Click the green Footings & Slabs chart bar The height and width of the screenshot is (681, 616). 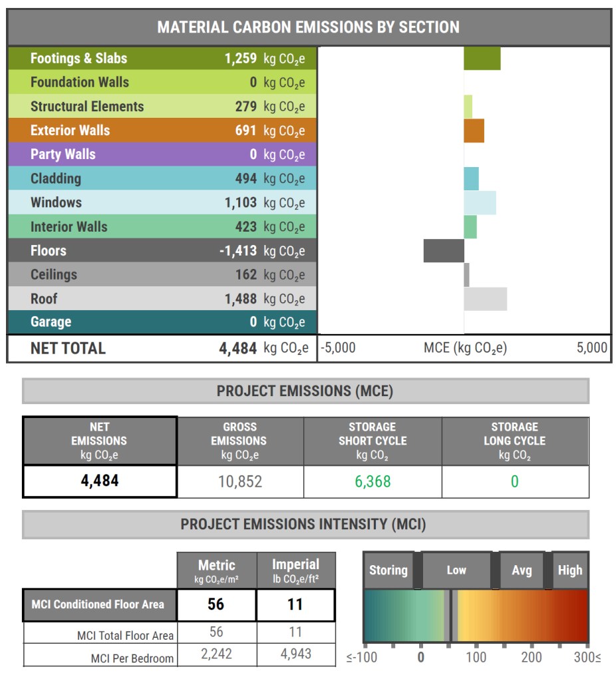click(x=482, y=59)
